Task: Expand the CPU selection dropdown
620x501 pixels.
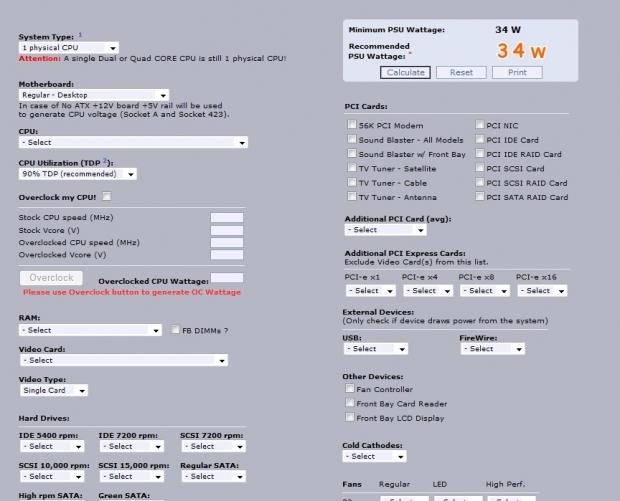Action: point(133,142)
